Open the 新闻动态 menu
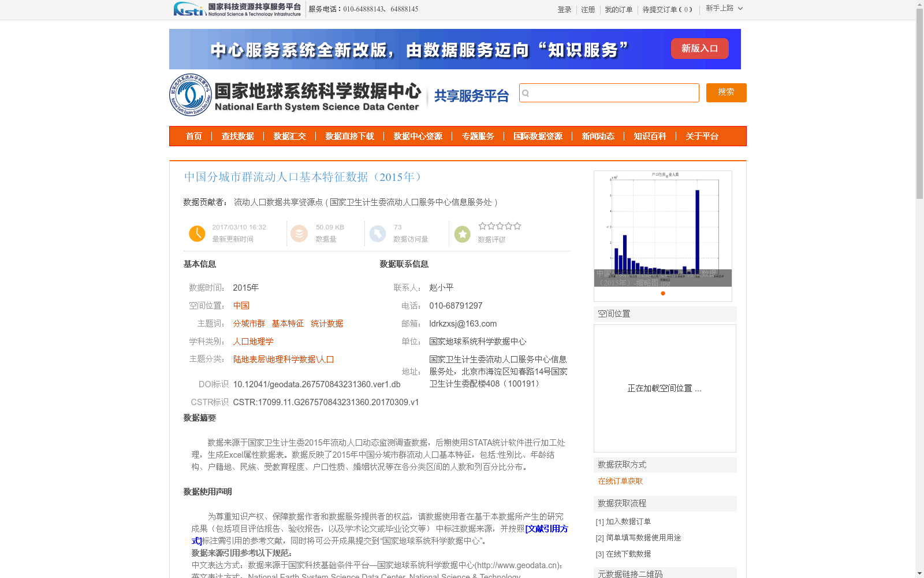The height and width of the screenshot is (578, 924). (x=598, y=136)
